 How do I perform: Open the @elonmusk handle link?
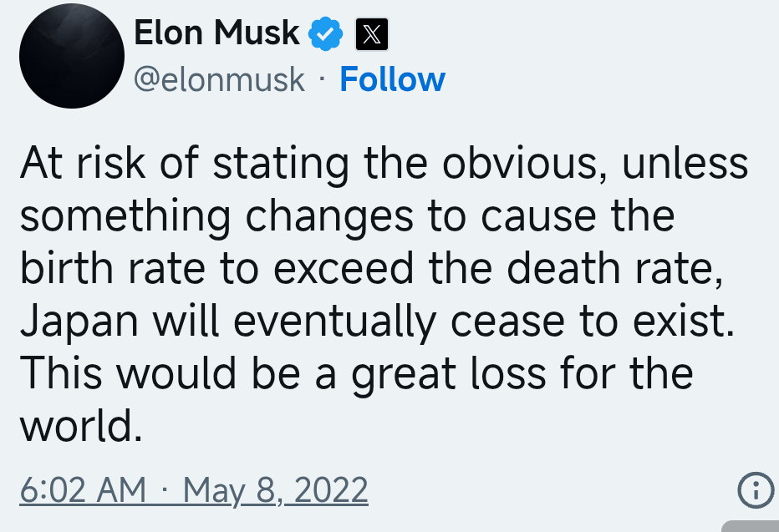pyautogui.click(x=220, y=80)
